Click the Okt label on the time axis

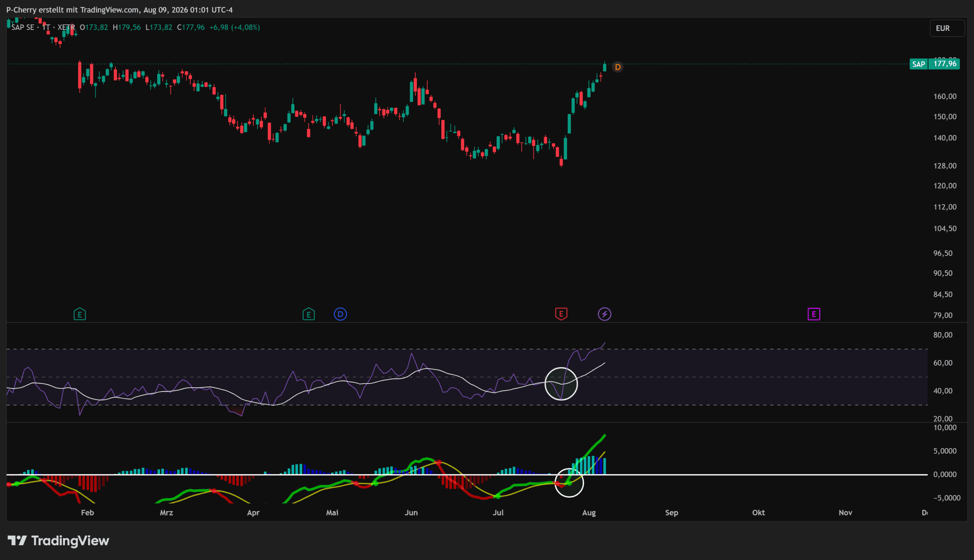click(758, 513)
